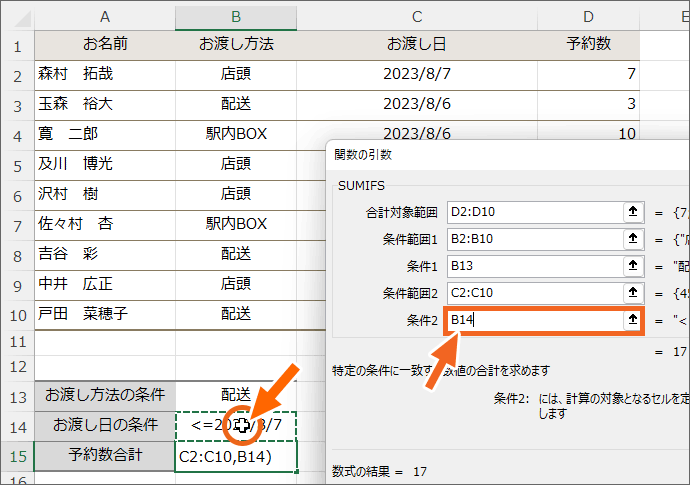Click label cell お渡し方法の条件
Image resolution: width=690 pixels, height=485 pixels.
pyautogui.click(x=105, y=396)
